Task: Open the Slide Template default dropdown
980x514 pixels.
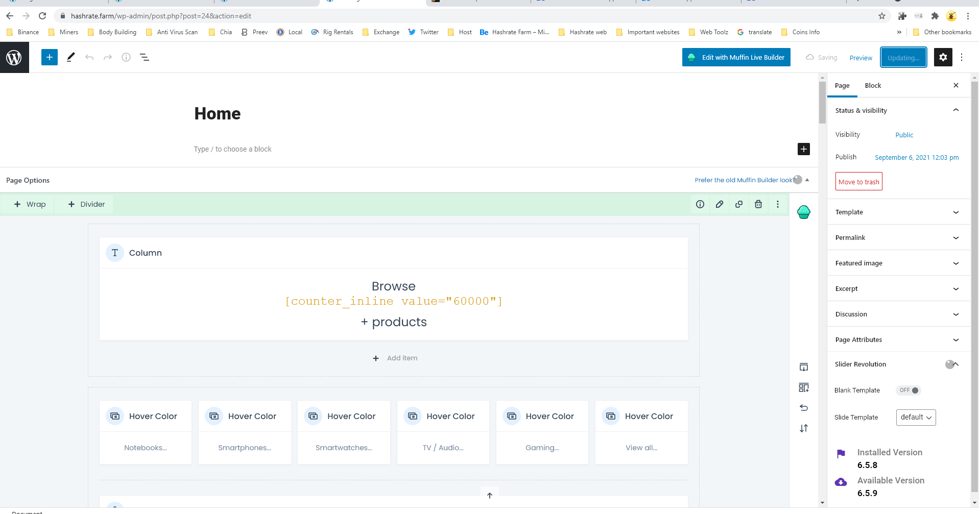Action: coord(916,418)
